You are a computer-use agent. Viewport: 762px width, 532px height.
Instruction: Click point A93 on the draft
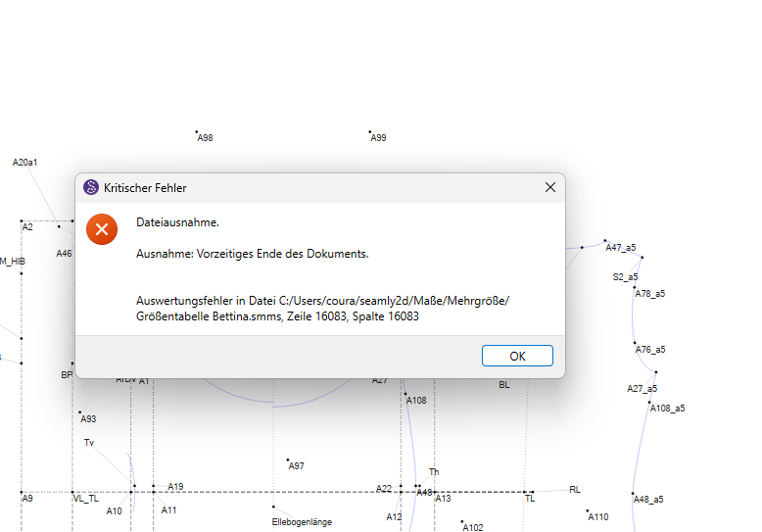coord(79,412)
